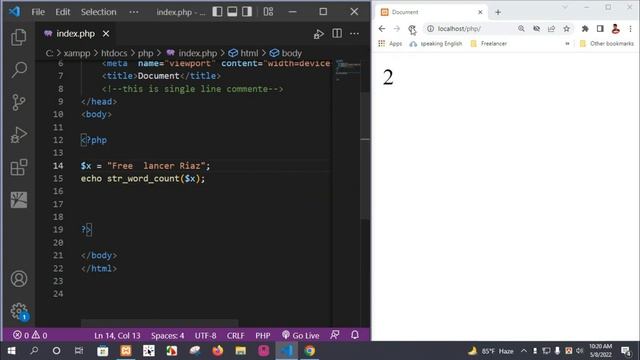This screenshot has width=640, height=360.
Task: Open Customize Layout icon in title bar
Action: [268, 12]
